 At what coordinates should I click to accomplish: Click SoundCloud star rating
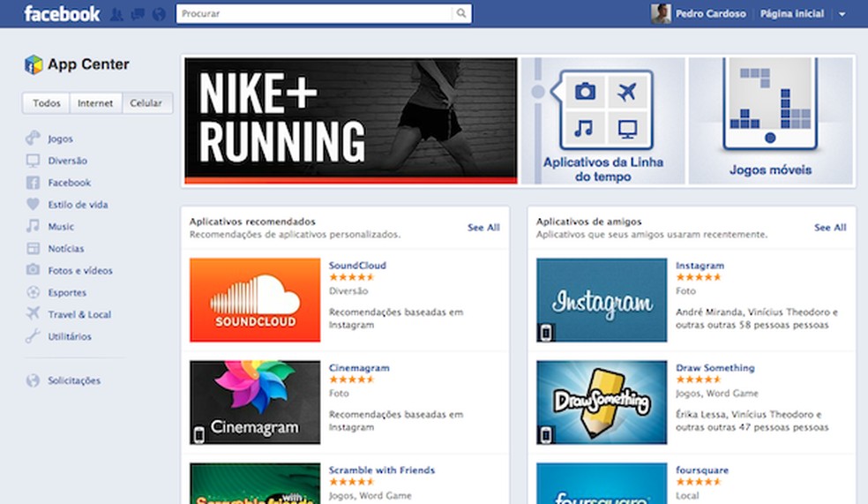coord(352,277)
